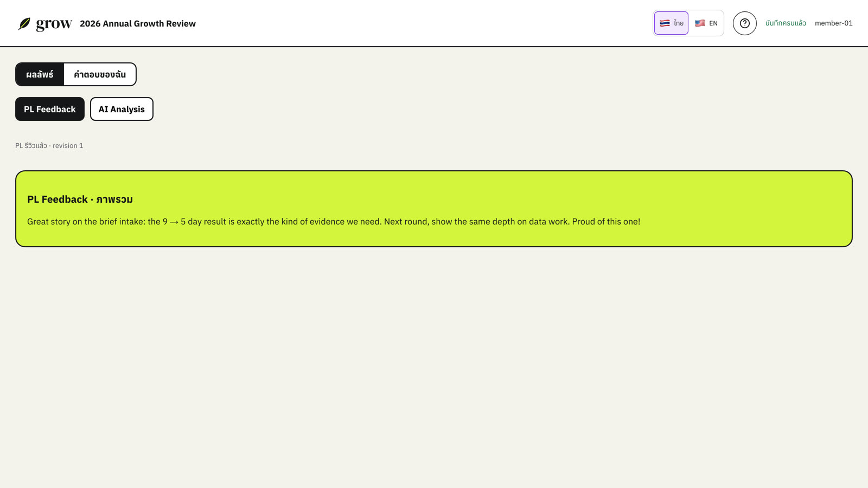This screenshot has width=868, height=488.
Task: Click the PL รีวิวแล้ว revision 1 label
Action: (49, 146)
